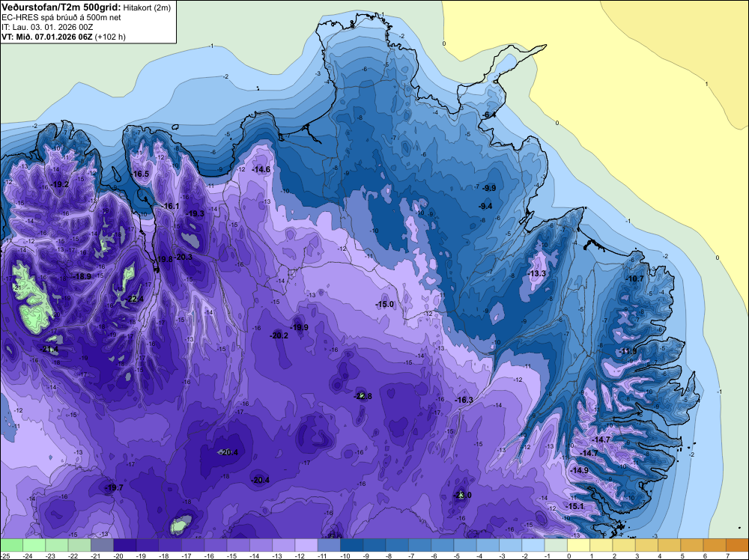Viewport: 749px width, 560px height.
Task: Click the -19.2 temperature label
Action: pos(60,185)
